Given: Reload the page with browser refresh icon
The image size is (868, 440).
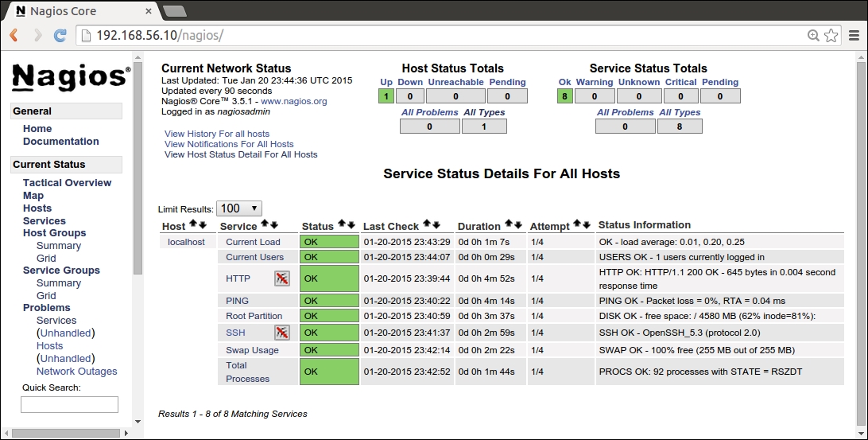Looking at the screenshot, I should coord(60,36).
